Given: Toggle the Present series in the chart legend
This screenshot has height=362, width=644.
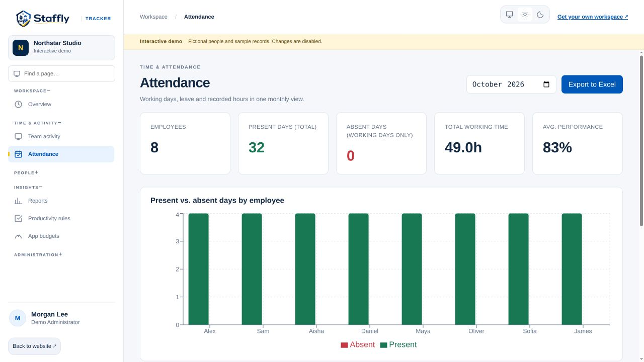Looking at the screenshot, I should [x=398, y=344].
